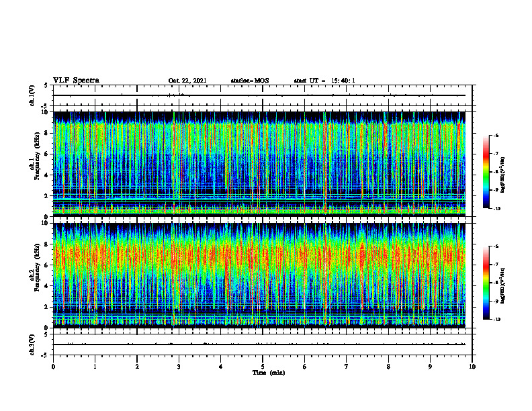The width and height of the screenshot is (532, 411).
Task: Click the ch.2 "Frequency (kHz)" axis label
Action: 37,267
